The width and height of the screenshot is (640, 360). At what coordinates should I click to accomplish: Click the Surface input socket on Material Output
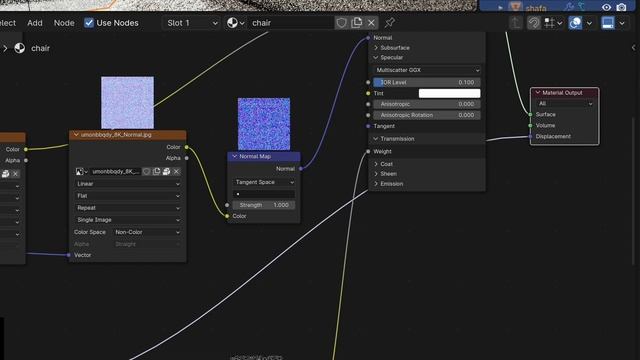point(530,114)
